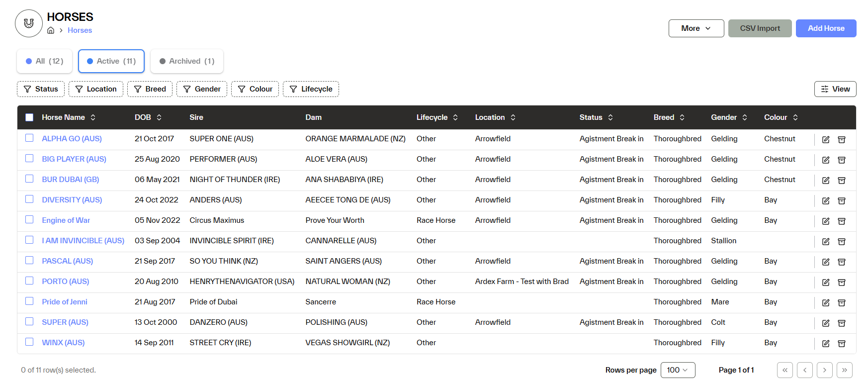The image size is (868, 385).
Task: Click the home breadcrumb icon
Action: pyautogui.click(x=51, y=30)
